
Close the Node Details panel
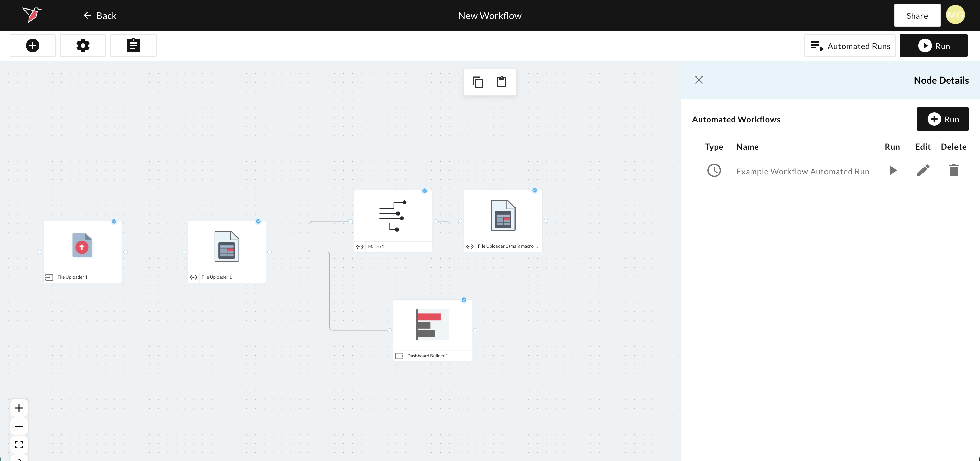[x=699, y=80]
